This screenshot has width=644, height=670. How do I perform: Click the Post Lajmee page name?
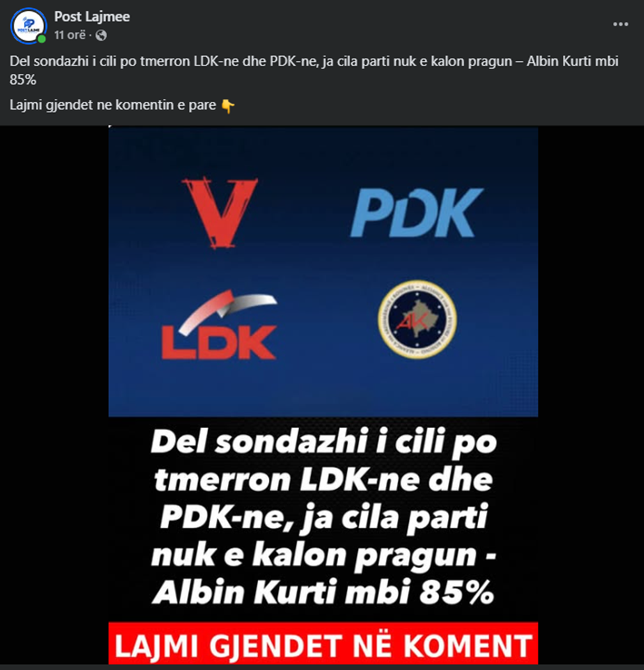92,17
